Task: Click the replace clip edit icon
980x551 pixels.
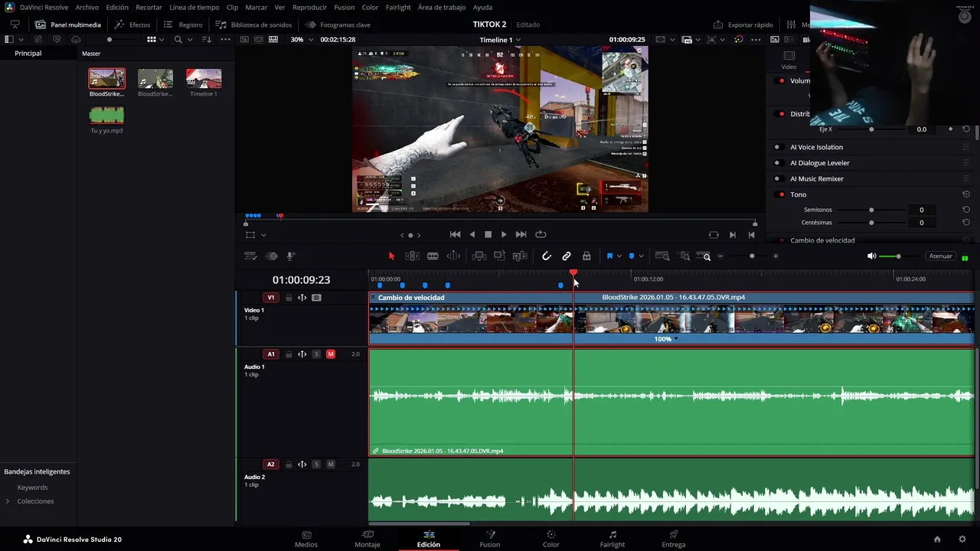Action: pos(520,256)
